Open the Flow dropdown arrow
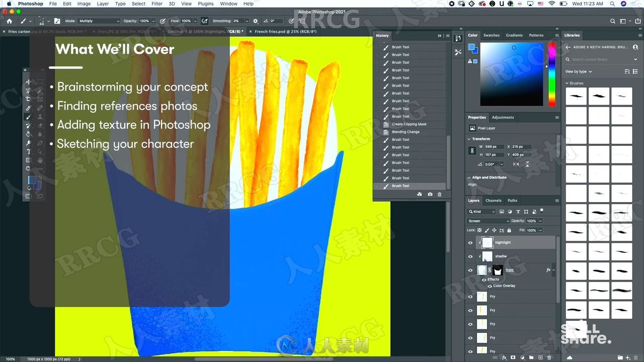The image size is (644, 362). (195, 21)
